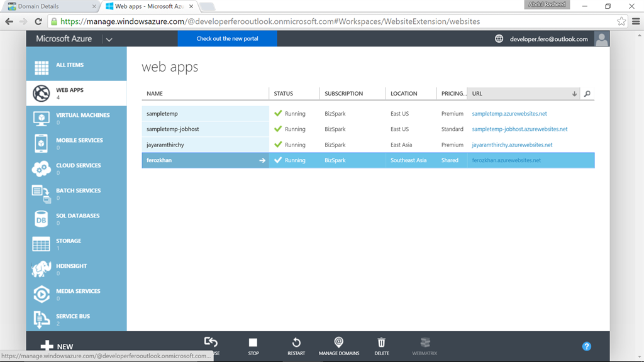Open the language globe icon

point(499,38)
